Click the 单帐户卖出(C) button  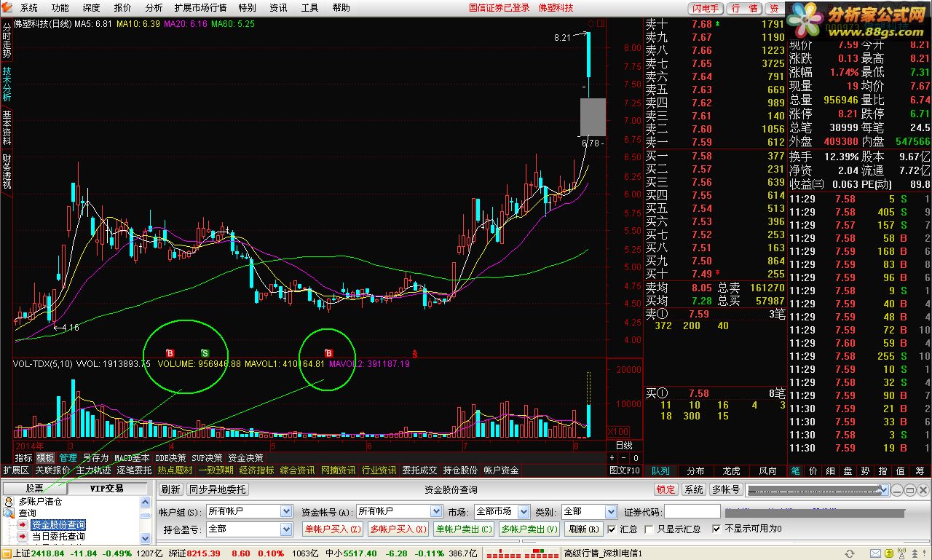coord(464,529)
